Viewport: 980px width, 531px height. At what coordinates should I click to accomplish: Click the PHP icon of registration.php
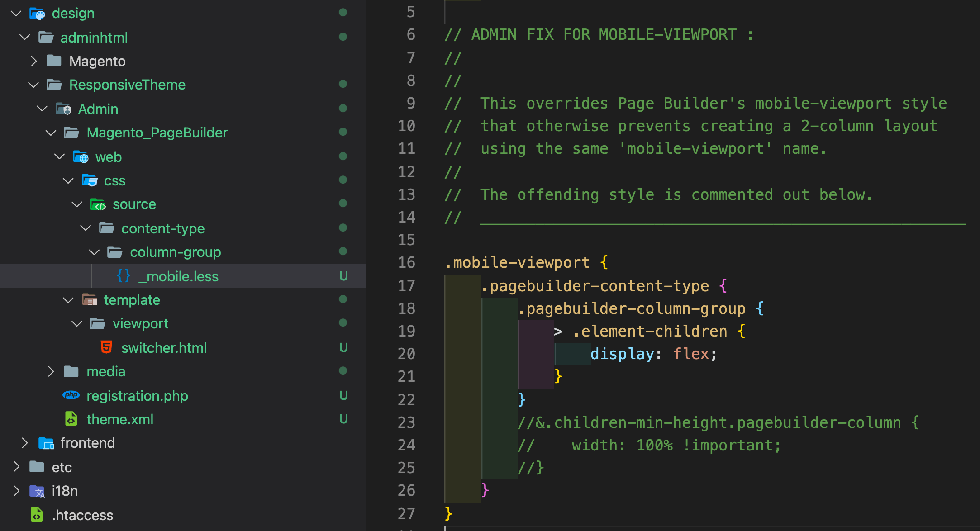tap(71, 395)
